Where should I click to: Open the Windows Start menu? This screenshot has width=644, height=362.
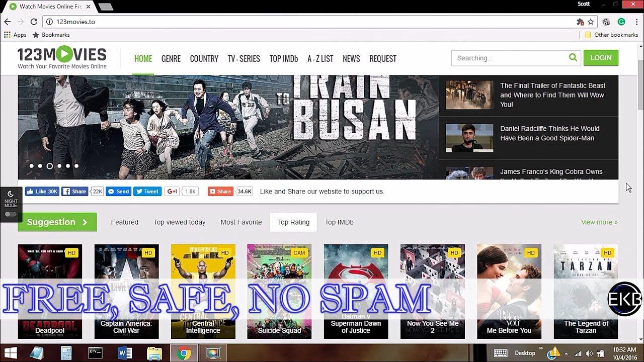click(x=11, y=353)
